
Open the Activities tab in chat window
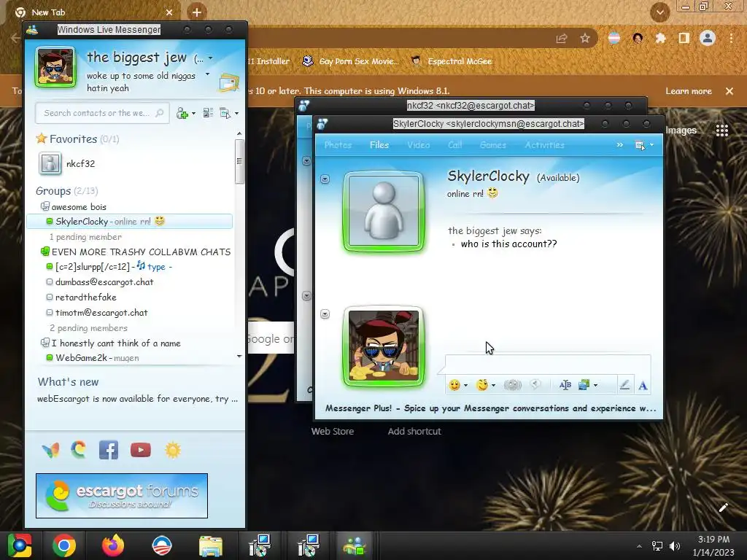click(544, 145)
